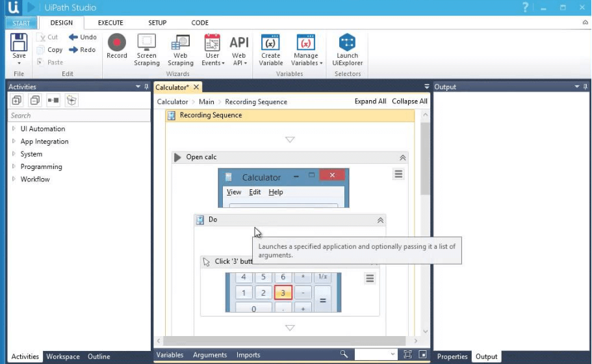Screen dimensions: 592x364
Task: Collapse the Do sequence
Action: click(380, 220)
